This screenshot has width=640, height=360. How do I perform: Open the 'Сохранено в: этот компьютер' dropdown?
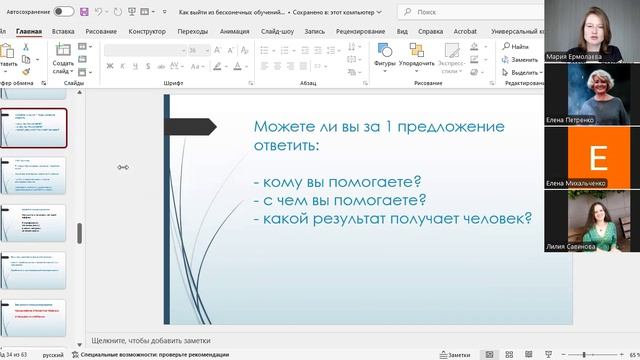(x=337, y=12)
